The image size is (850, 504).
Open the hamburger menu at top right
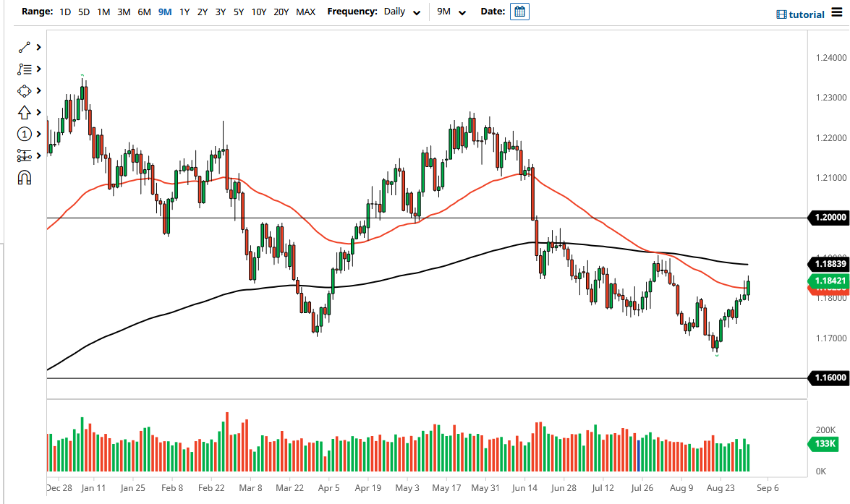coord(837,12)
